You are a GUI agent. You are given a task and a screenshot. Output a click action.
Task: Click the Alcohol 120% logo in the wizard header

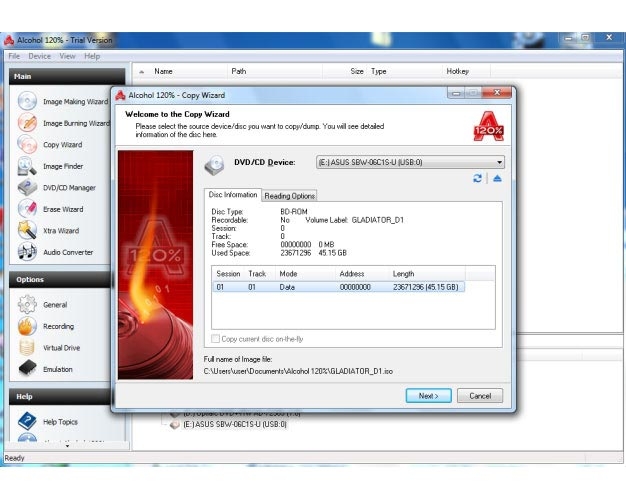click(x=489, y=126)
